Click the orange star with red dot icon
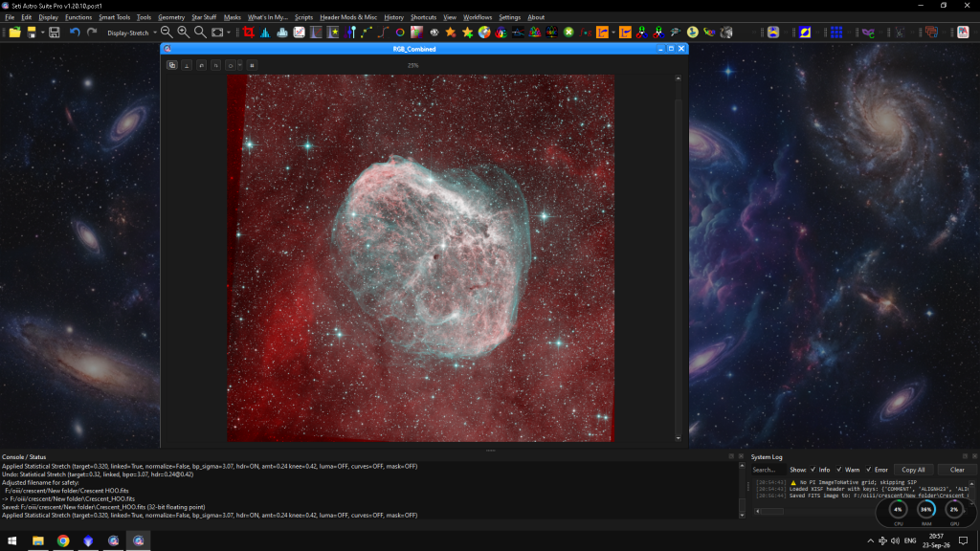 pyautogui.click(x=451, y=33)
